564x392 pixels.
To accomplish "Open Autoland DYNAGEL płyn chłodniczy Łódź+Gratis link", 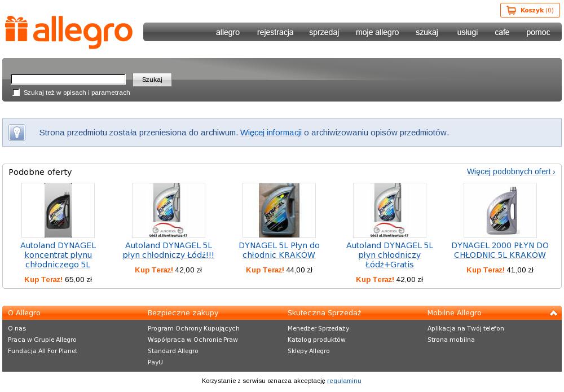I will coord(390,255).
